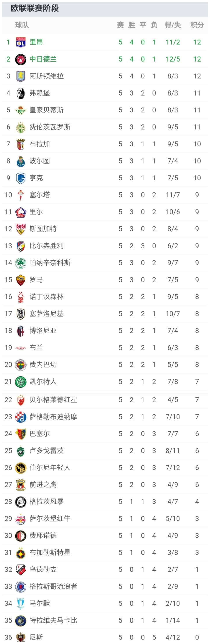The width and height of the screenshot is (210, 644).
Task: Click the 积分 column header
Action: pyautogui.click(x=197, y=25)
